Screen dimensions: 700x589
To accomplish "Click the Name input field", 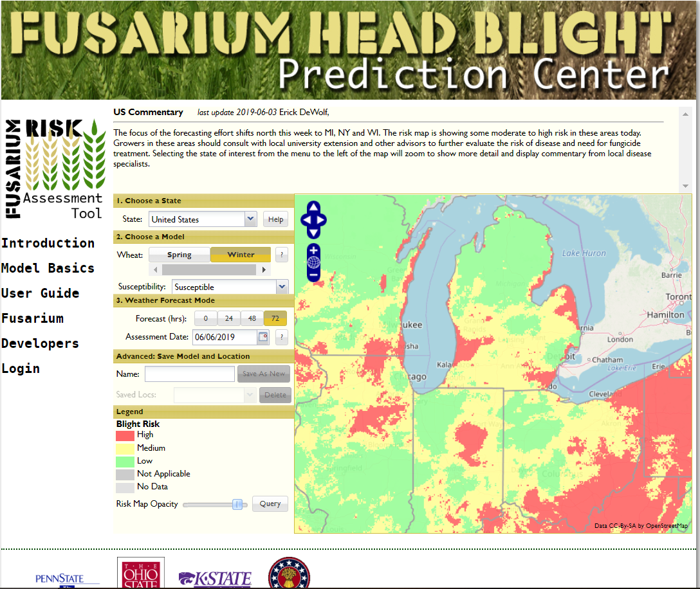I will [x=189, y=373].
